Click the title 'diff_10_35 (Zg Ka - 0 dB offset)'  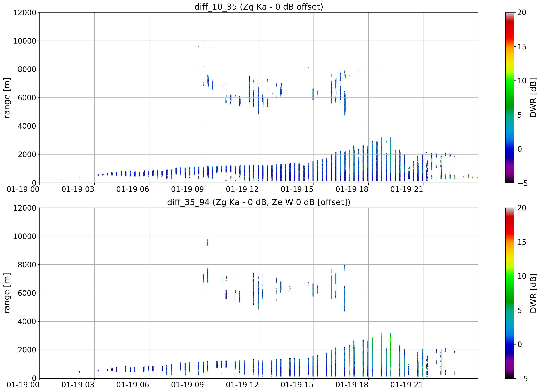click(x=259, y=7)
